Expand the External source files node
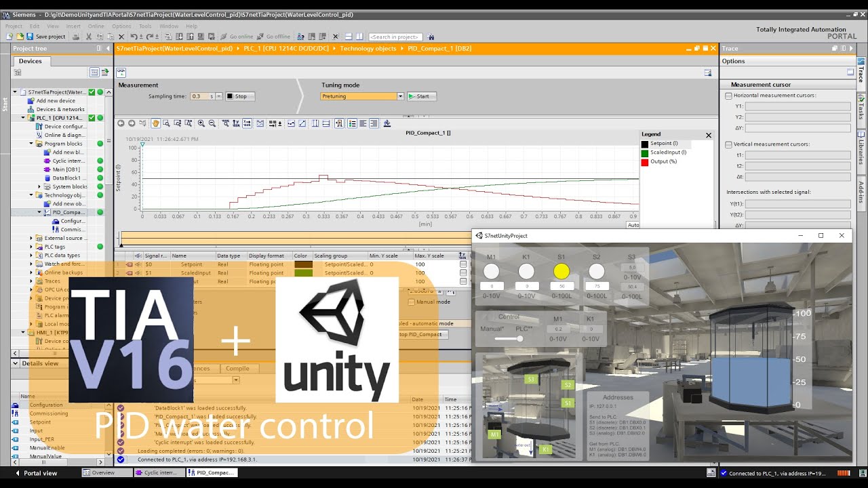Screen dimensions: 868x488 (x=31, y=238)
